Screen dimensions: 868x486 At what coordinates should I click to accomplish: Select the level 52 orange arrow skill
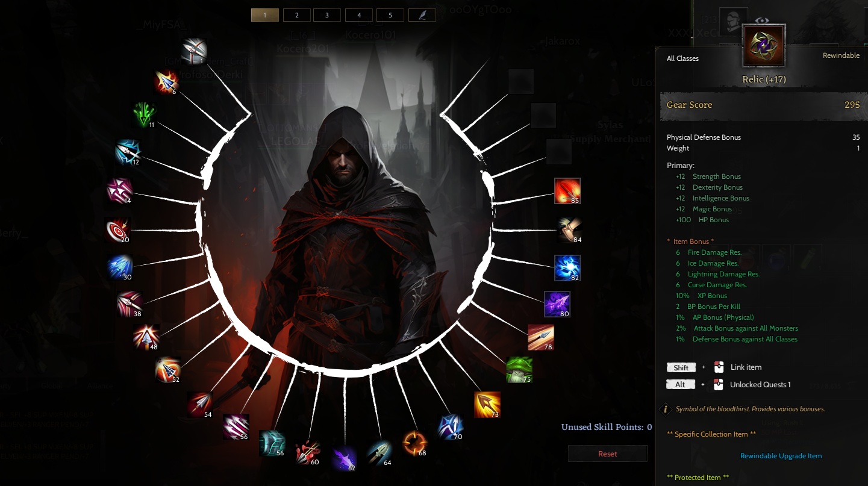pyautogui.click(x=167, y=370)
